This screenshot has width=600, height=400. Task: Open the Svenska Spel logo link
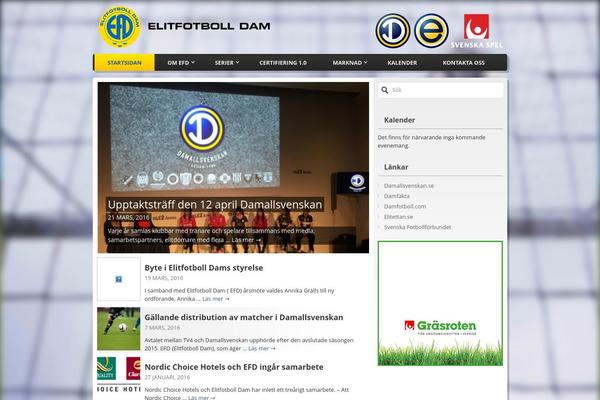click(x=476, y=31)
